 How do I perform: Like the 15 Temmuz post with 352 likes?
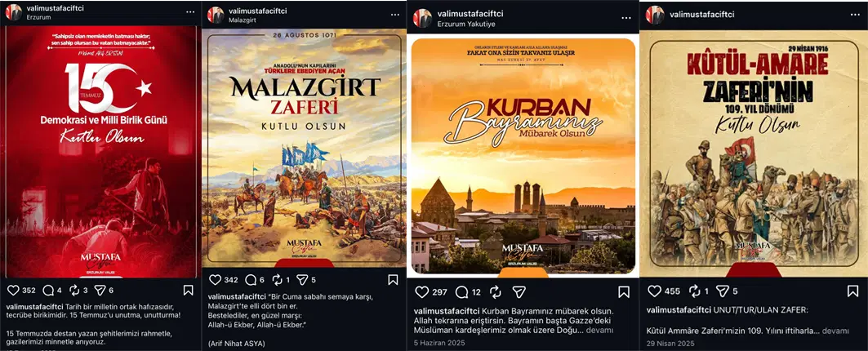click(13, 290)
